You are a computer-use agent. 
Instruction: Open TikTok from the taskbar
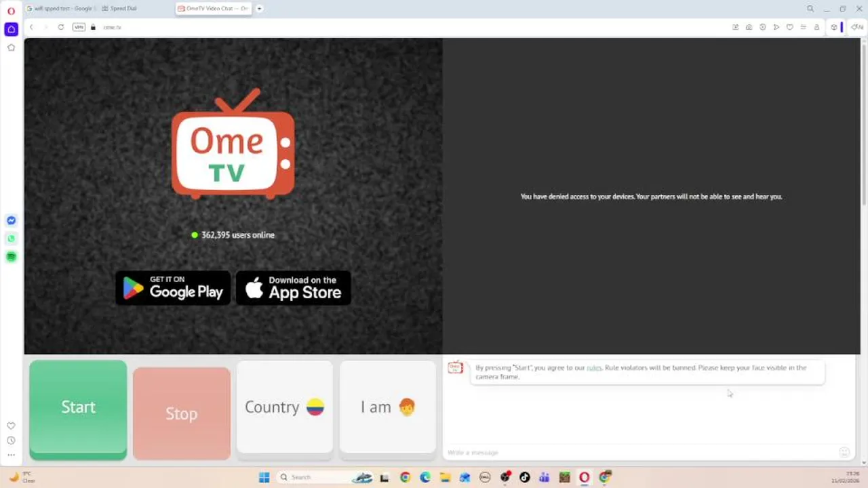coord(524,477)
